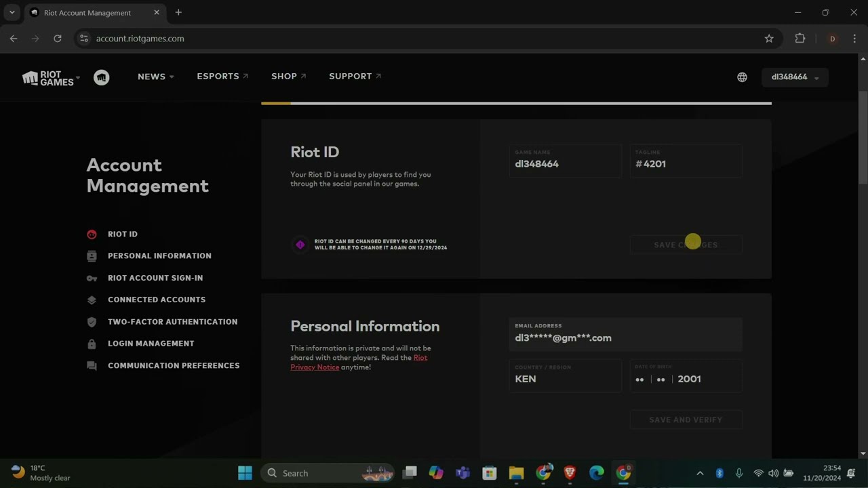Image resolution: width=868 pixels, height=488 pixels.
Task: Click the round Riot fist icon
Action: [x=102, y=77]
